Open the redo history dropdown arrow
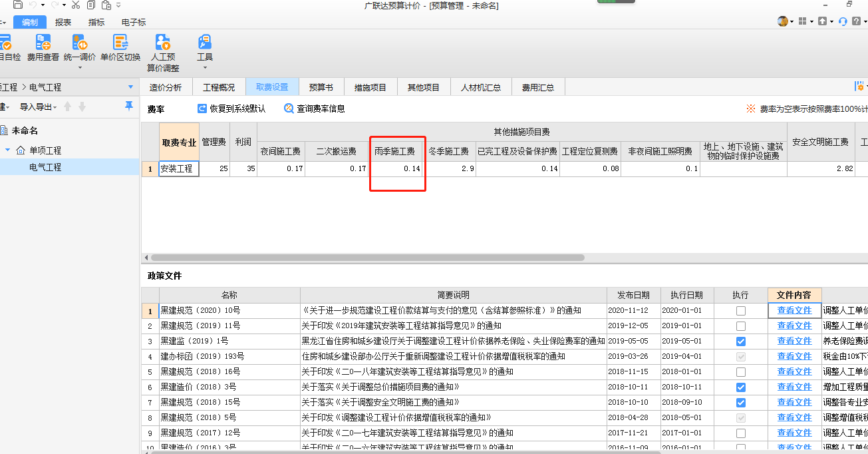The width and height of the screenshot is (868, 454). click(64, 5)
